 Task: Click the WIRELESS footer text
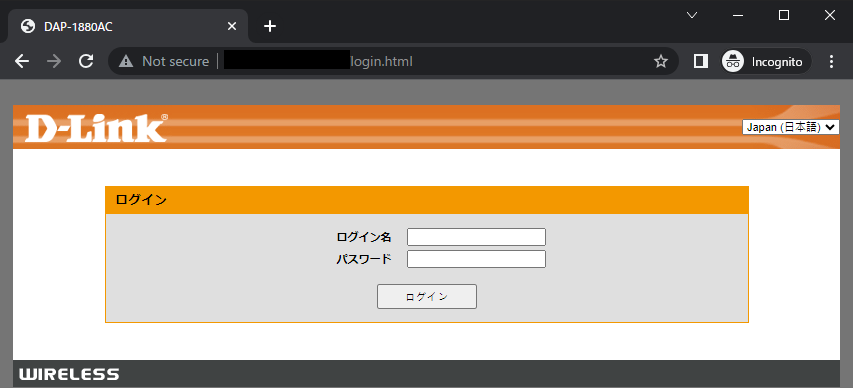69,374
